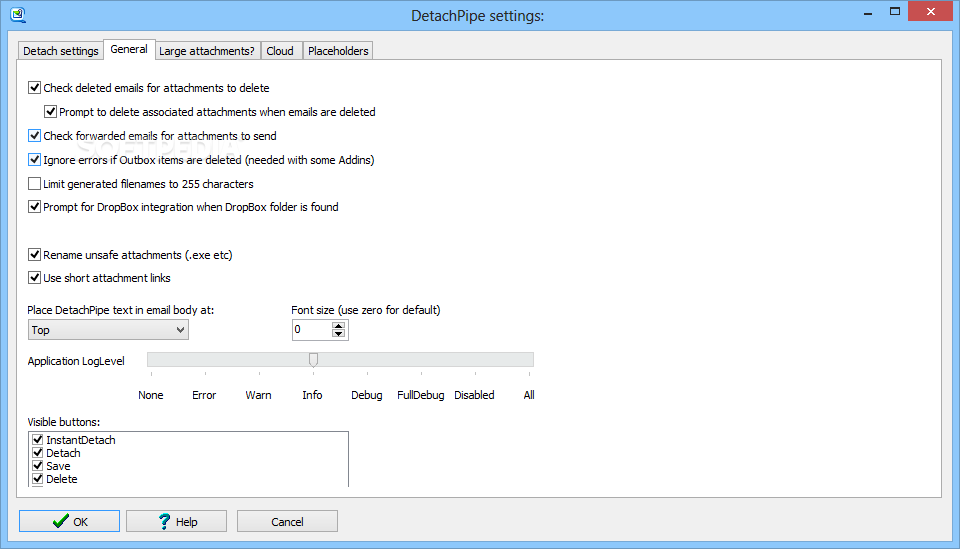Screen dimensions: 960x549
Task: Close the DetachPipe settings window
Action: click(931, 12)
